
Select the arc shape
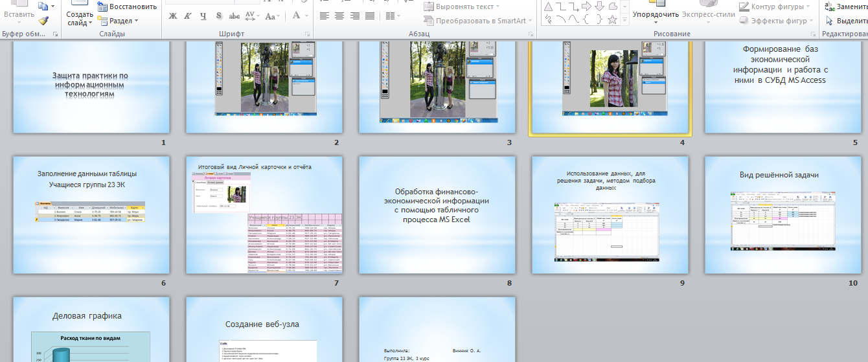(x=561, y=19)
